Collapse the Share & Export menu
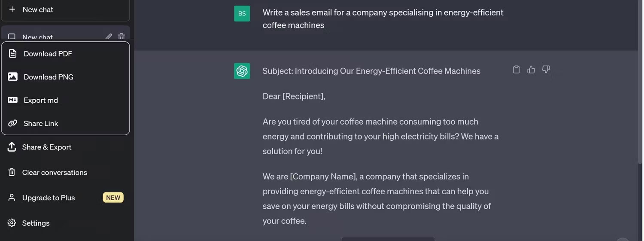The height and width of the screenshot is (241, 644). pos(47,147)
